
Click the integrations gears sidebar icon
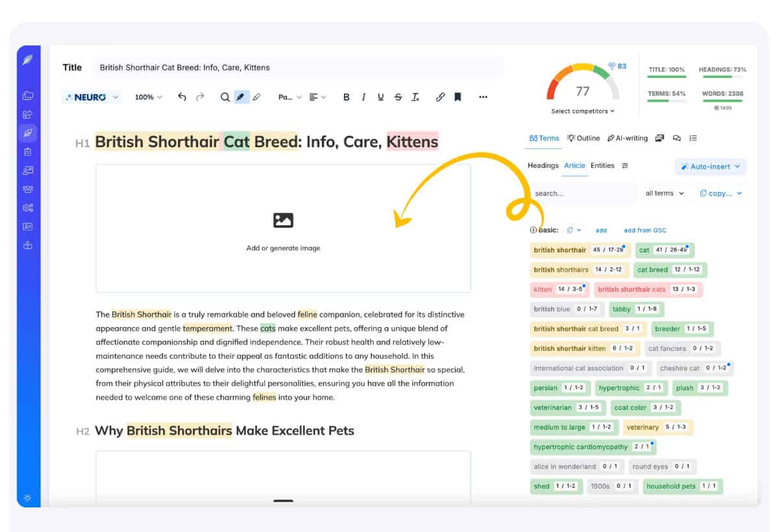[27, 208]
